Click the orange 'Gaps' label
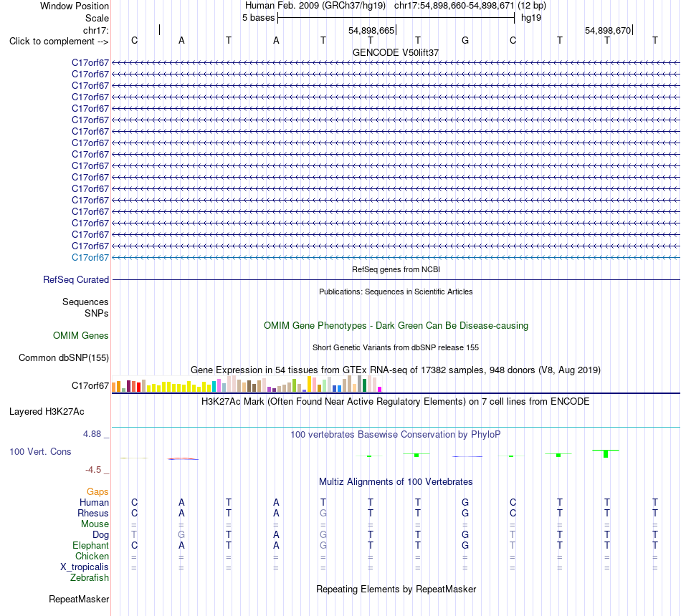Viewport: 681px width, 616px height. (x=97, y=492)
